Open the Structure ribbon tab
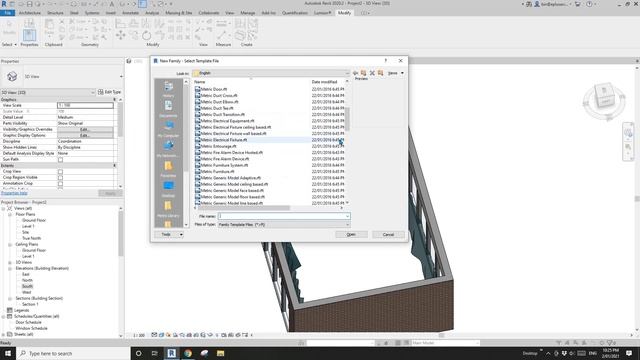The width and height of the screenshot is (640, 360). 55,13
